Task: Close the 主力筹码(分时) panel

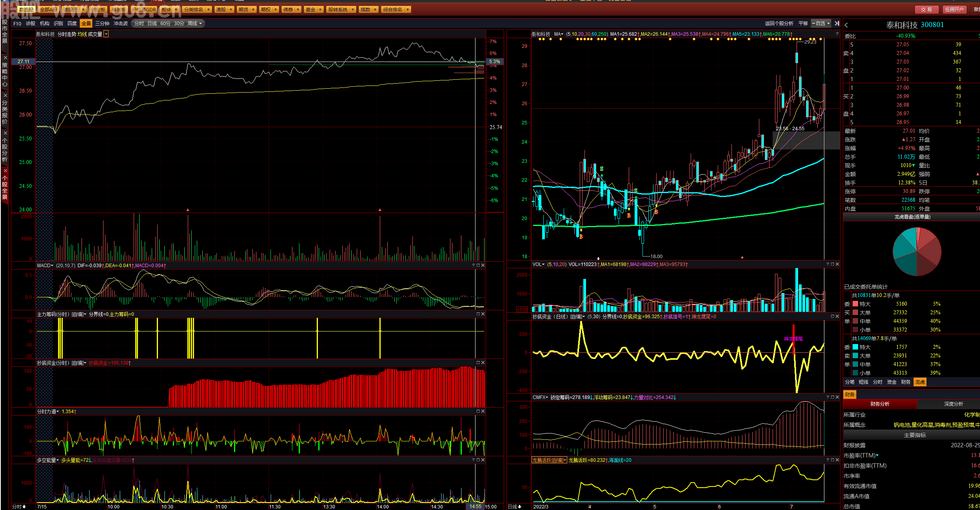Action: pyautogui.click(x=483, y=314)
